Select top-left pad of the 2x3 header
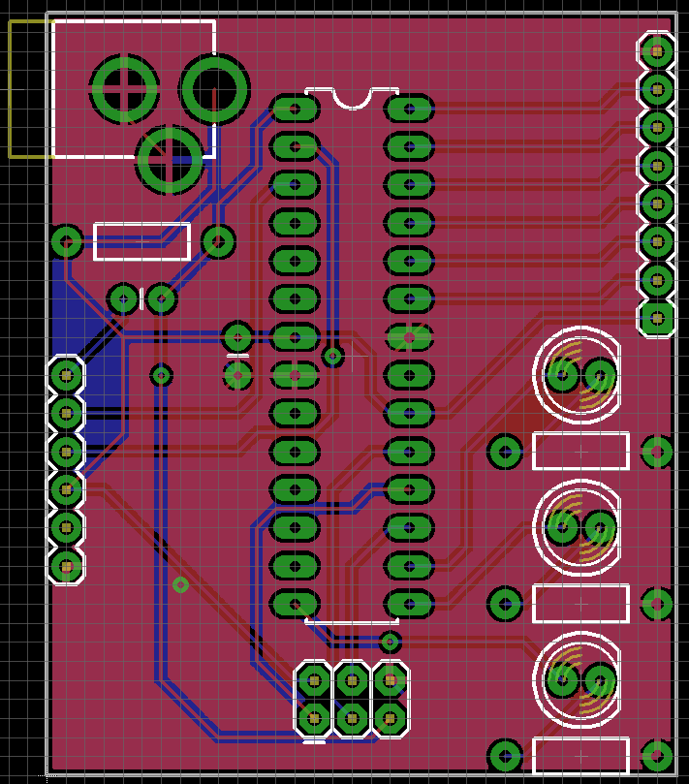 (x=314, y=680)
